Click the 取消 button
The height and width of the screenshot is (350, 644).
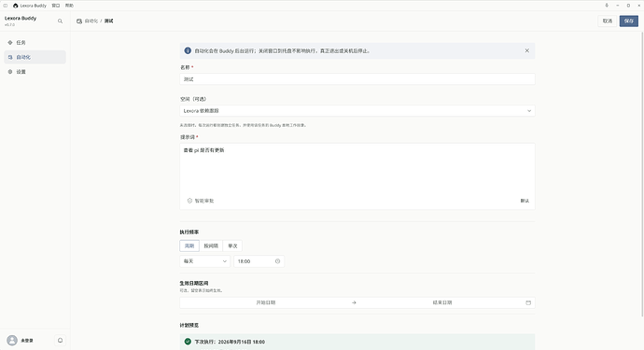(608, 21)
